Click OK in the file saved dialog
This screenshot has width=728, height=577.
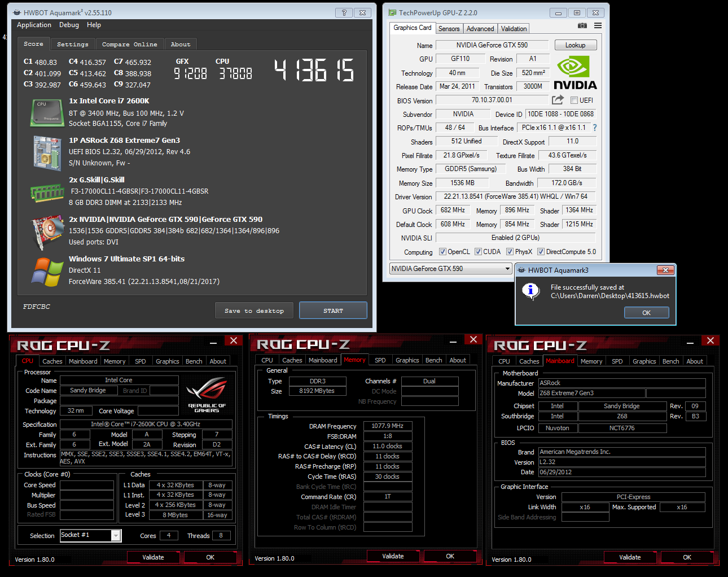pos(646,313)
